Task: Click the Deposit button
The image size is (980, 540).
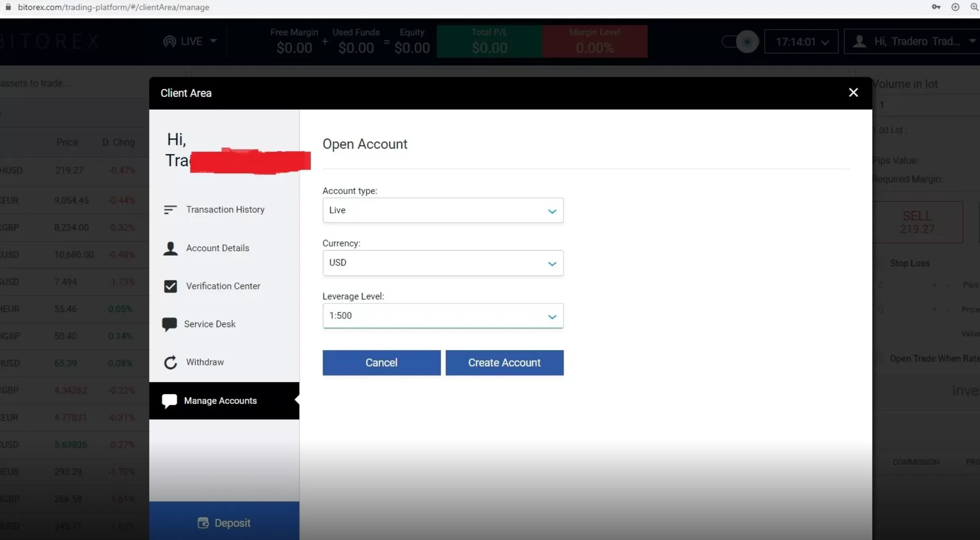Action: tap(224, 522)
